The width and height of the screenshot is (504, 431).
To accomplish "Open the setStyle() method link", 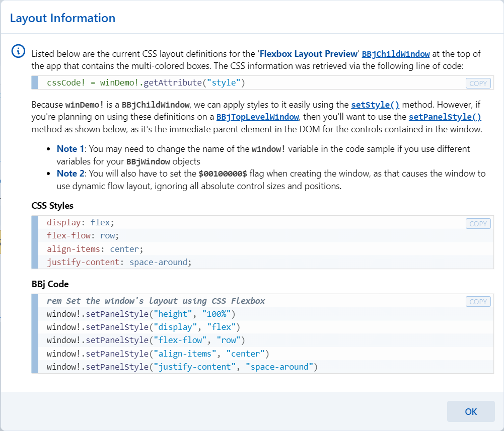I will coord(375,105).
